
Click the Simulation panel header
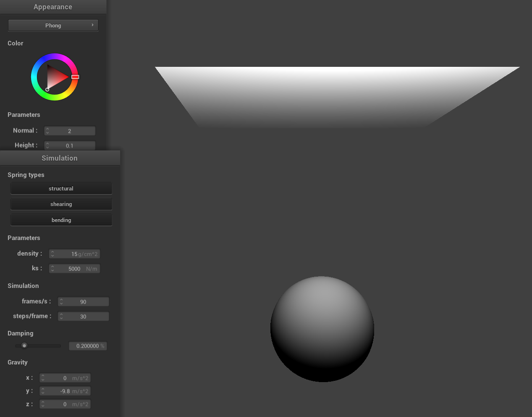tap(60, 158)
